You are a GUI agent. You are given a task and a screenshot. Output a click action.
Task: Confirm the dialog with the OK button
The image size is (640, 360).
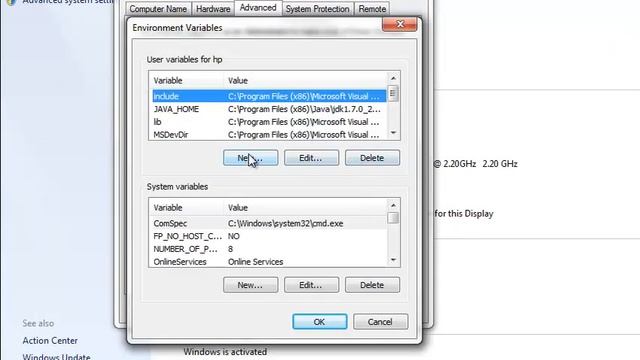tap(320, 322)
